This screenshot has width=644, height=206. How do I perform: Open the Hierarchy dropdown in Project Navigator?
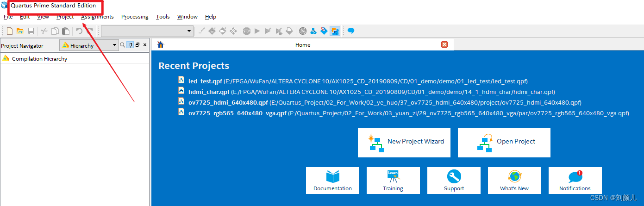(x=89, y=45)
